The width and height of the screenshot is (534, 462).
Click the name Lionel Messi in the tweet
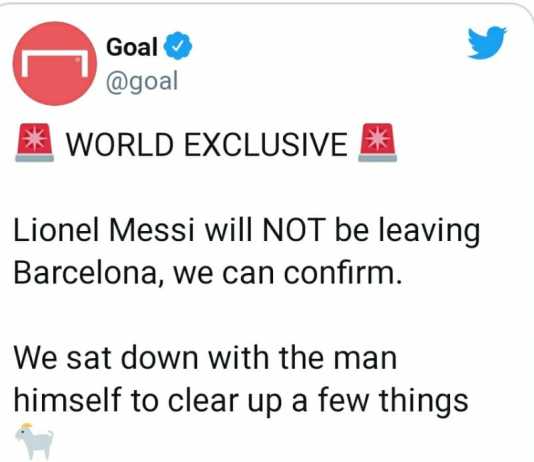[104, 230]
